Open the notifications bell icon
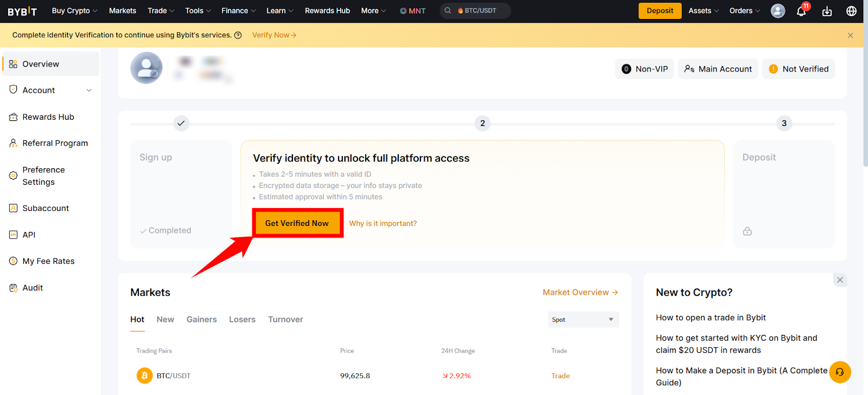The image size is (868, 395). (801, 11)
